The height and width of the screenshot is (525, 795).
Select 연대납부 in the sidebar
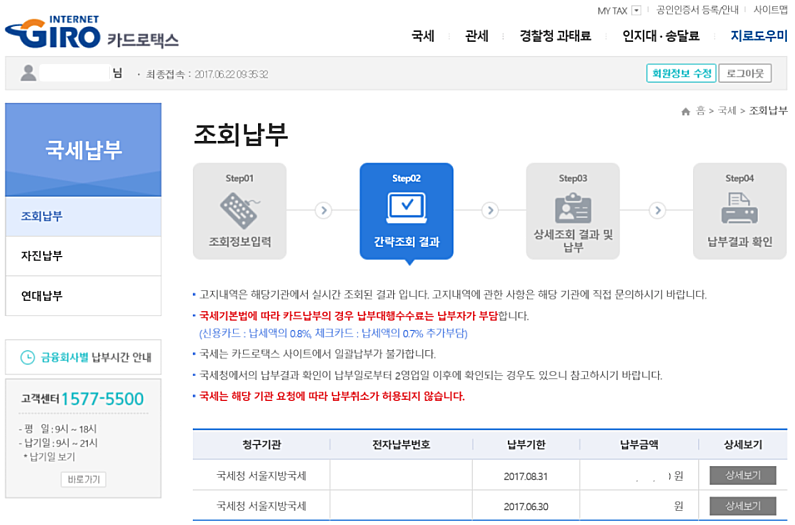coord(83,296)
